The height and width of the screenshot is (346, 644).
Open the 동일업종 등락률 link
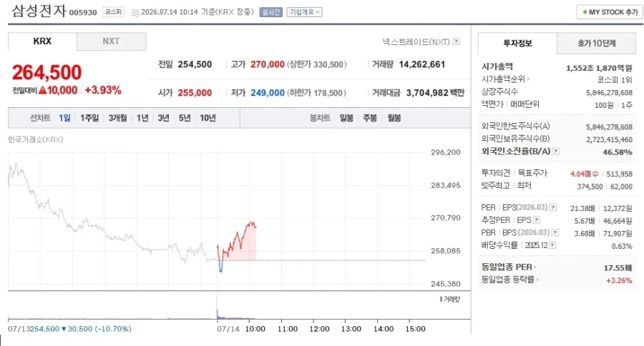pos(507,280)
